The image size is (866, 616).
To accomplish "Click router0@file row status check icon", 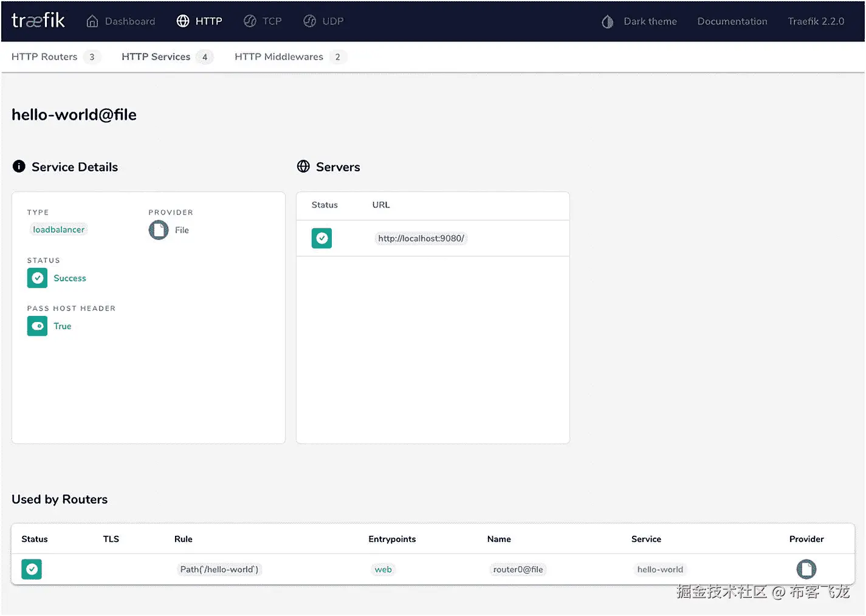I will click(32, 569).
